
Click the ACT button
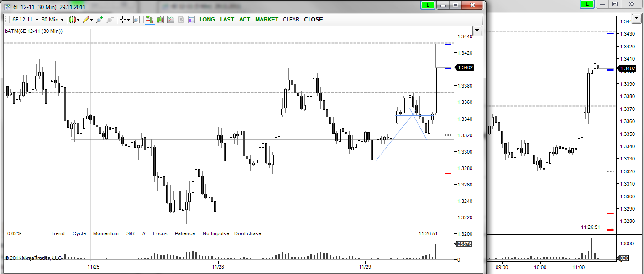click(245, 20)
